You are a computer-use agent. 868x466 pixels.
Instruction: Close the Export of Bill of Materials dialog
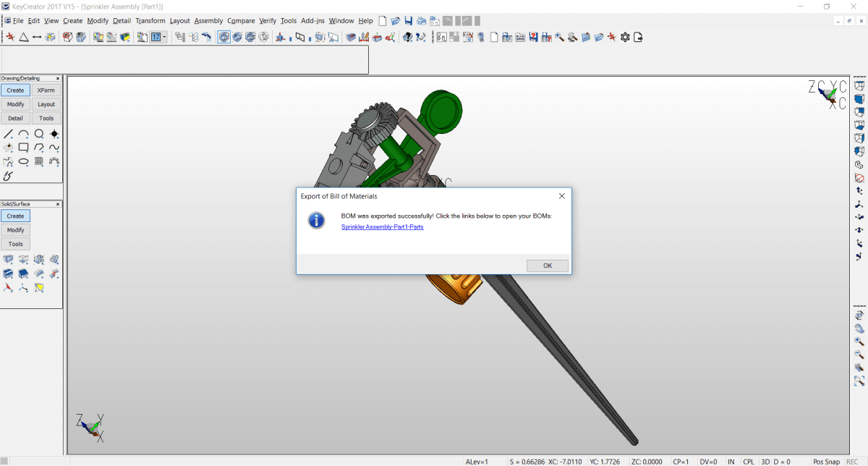[562, 196]
